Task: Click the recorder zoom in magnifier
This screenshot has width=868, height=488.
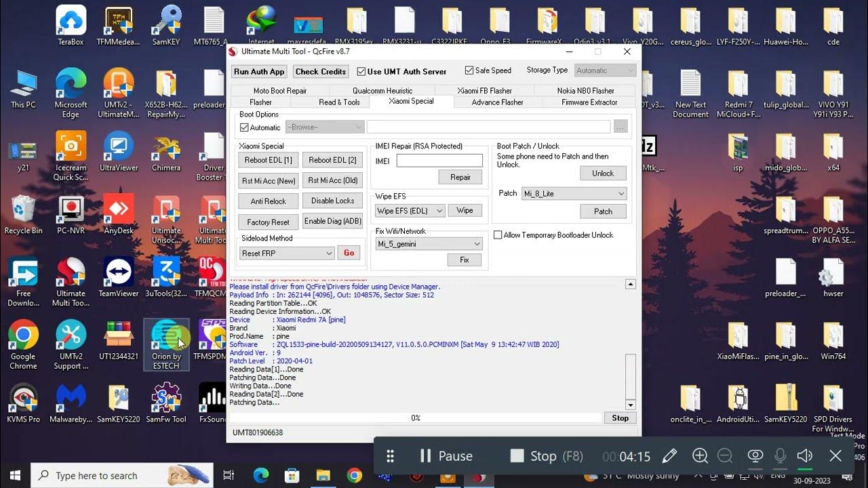Action: pos(700,456)
